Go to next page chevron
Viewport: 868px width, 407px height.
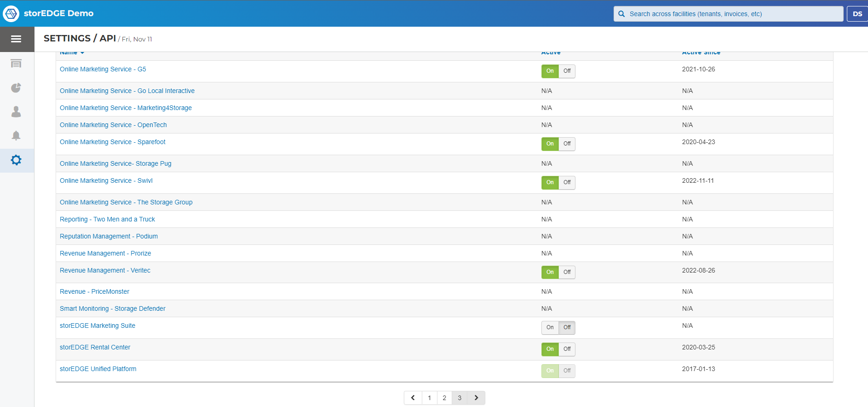(476, 398)
